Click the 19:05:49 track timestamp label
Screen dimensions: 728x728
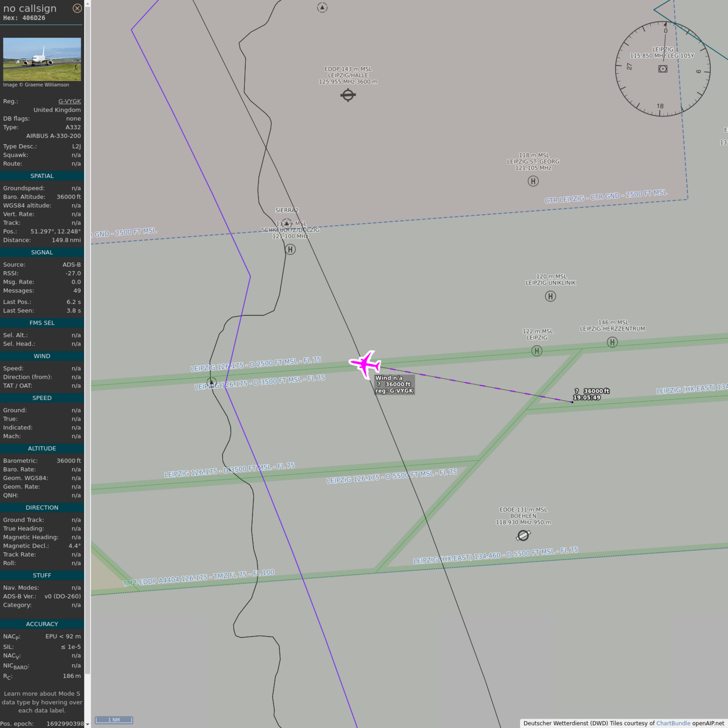586,398
